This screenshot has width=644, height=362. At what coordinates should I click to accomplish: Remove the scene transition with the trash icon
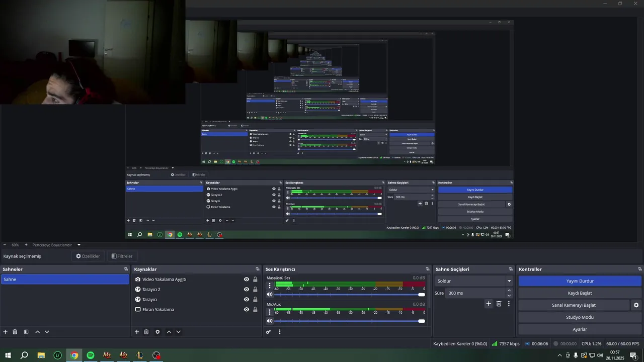tap(499, 304)
